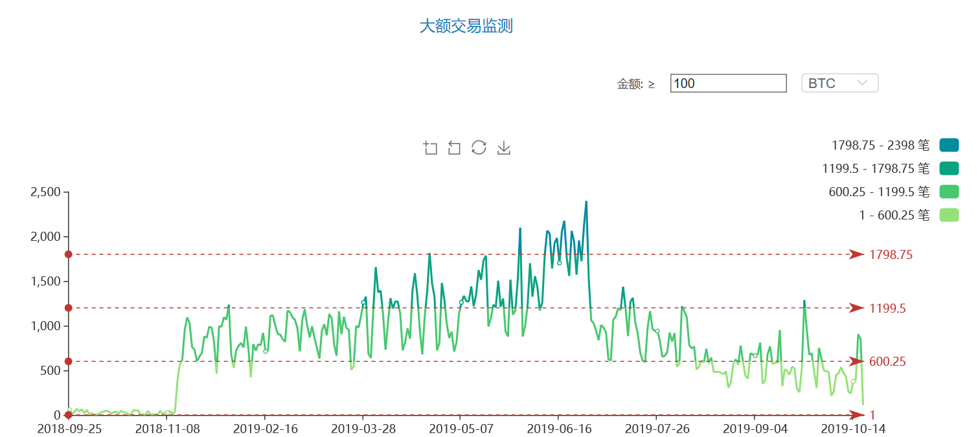Click the 大额交易监测 chart title
Viewport: 980px width, 437px height.
pyautogui.click(x=466, y=26)
